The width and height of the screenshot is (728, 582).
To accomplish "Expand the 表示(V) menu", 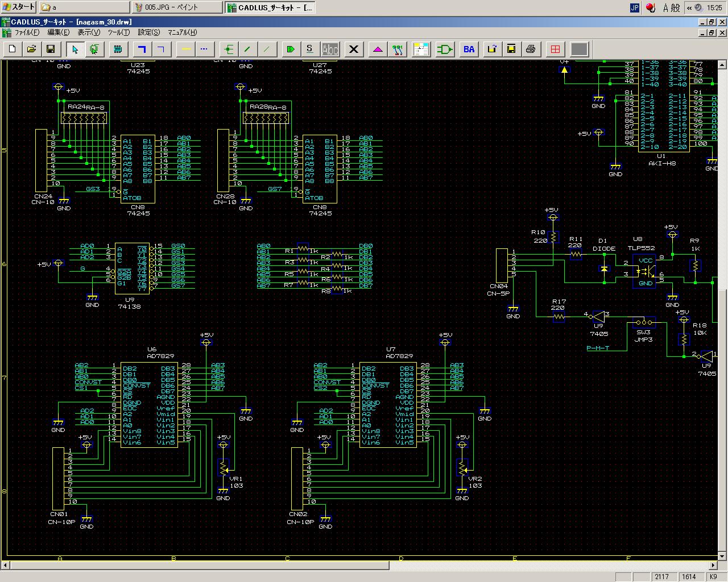I will click(88, 32).
